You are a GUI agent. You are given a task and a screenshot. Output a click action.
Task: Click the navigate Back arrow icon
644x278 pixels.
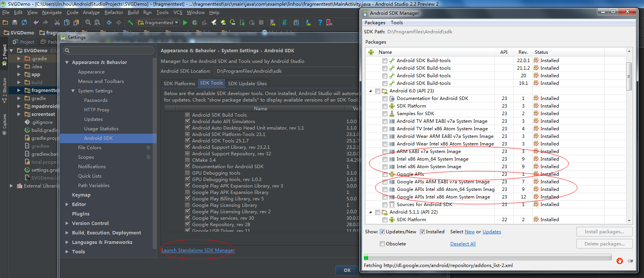(x=109, y=22)
